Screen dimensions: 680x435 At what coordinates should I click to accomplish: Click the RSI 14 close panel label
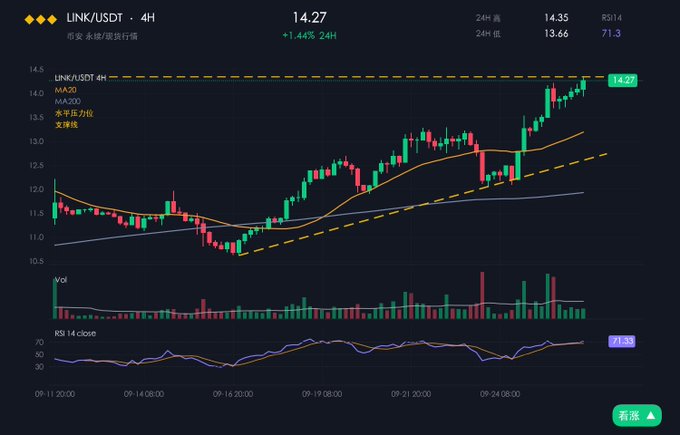[x=75, y=333]
